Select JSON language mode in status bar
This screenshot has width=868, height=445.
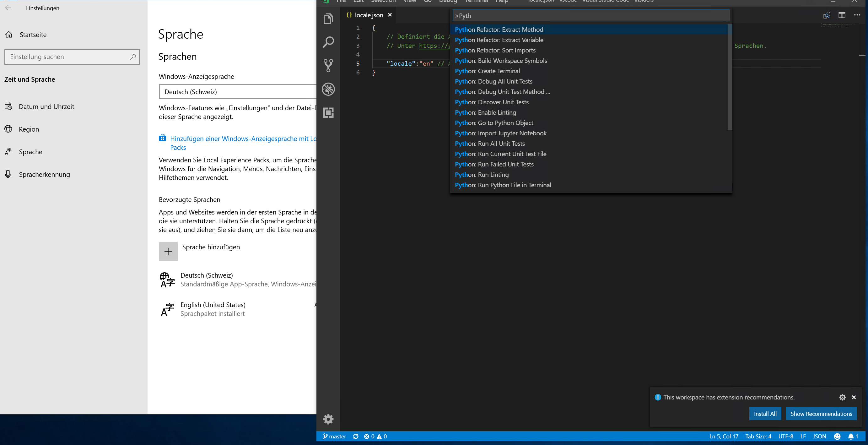point(819,436)
